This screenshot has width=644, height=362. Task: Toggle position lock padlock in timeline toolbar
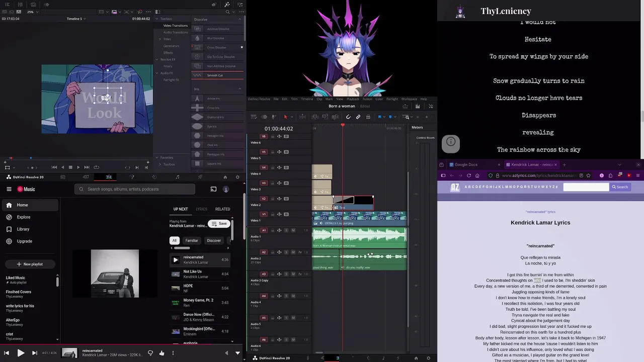[368, 117]
